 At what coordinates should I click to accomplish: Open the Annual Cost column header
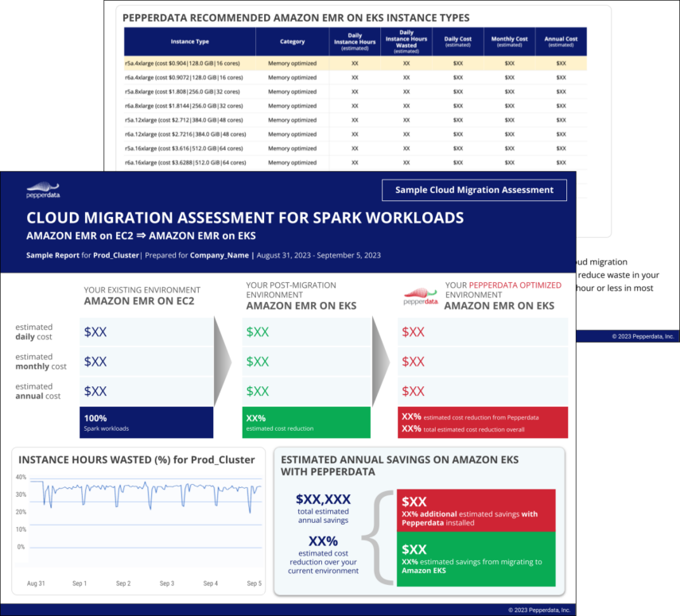[561, 41]
